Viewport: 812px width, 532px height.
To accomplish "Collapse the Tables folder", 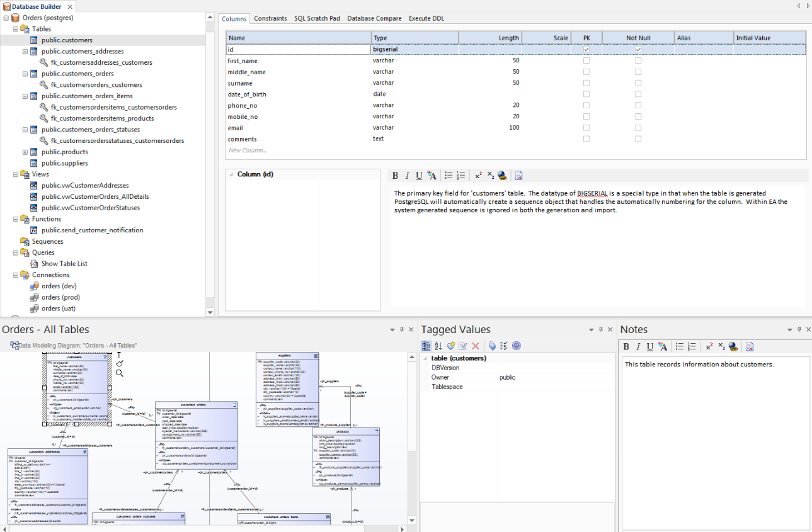I will pyautogui.click(x=16, y=29).
